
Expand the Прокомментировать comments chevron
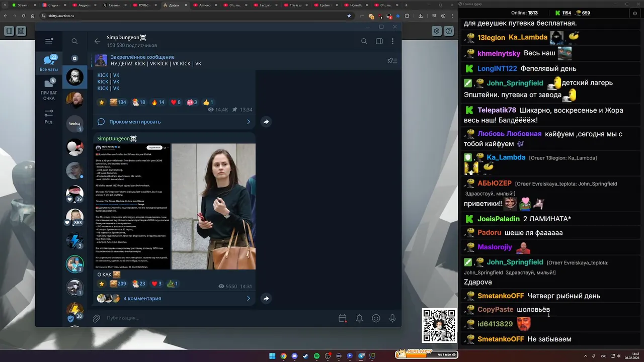[x=248, y=122]
